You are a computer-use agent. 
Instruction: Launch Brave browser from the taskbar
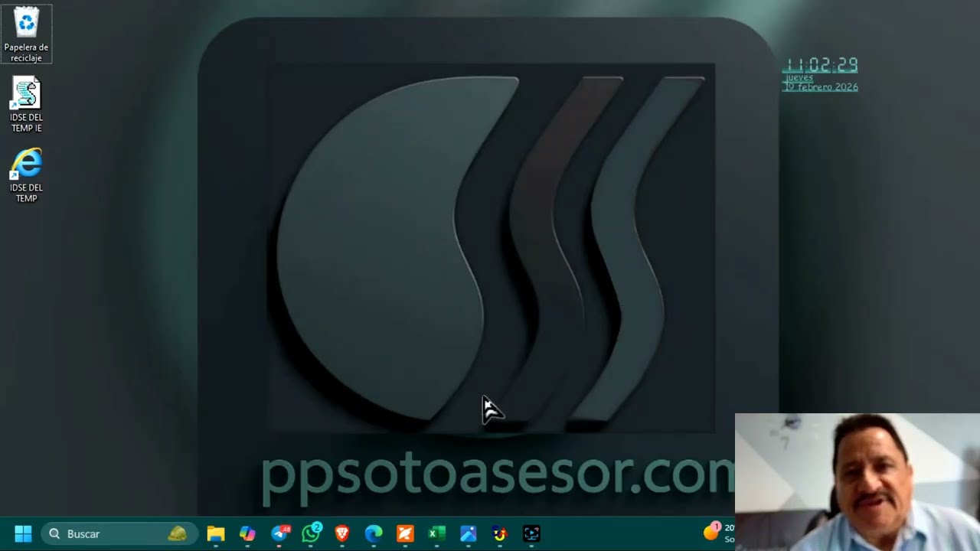[x=342, y=533]
